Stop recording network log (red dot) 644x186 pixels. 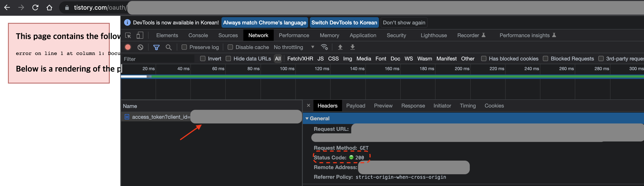[128, 47]
